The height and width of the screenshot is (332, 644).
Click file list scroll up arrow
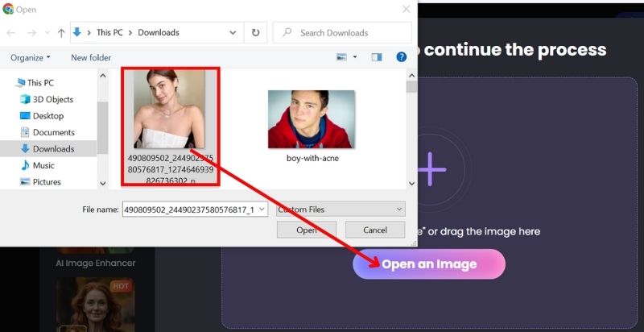tap(411, 76)
